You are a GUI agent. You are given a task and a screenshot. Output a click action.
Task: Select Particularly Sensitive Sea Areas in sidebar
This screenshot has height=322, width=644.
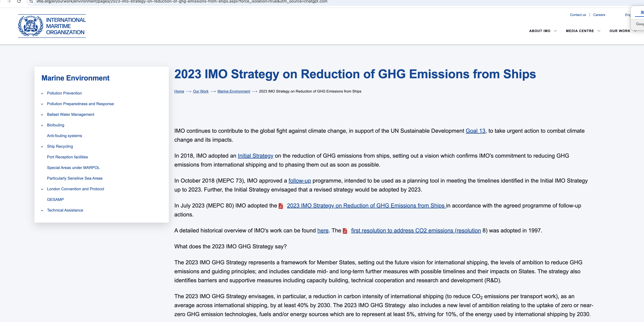pos(75,178)
